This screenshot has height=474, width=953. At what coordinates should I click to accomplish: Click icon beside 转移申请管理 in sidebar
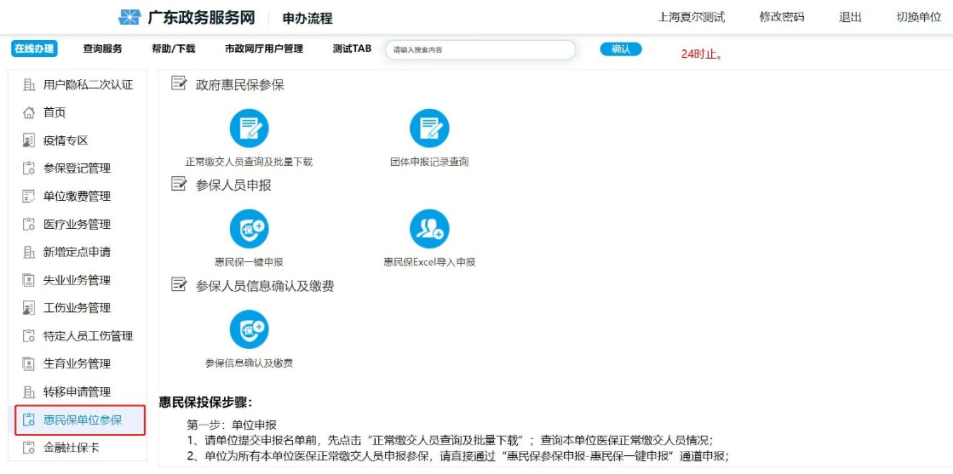click(x=29, y=392)
